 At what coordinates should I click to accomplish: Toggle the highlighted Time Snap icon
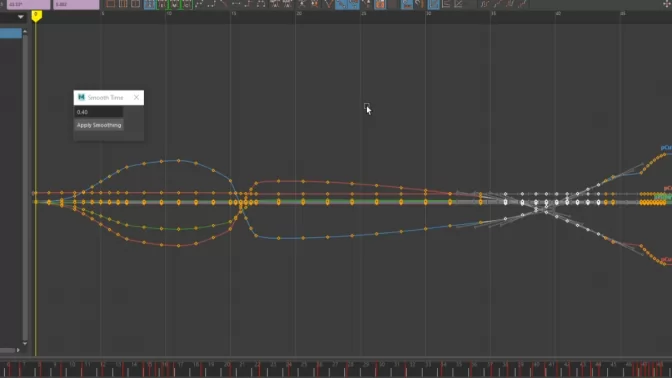407,4
